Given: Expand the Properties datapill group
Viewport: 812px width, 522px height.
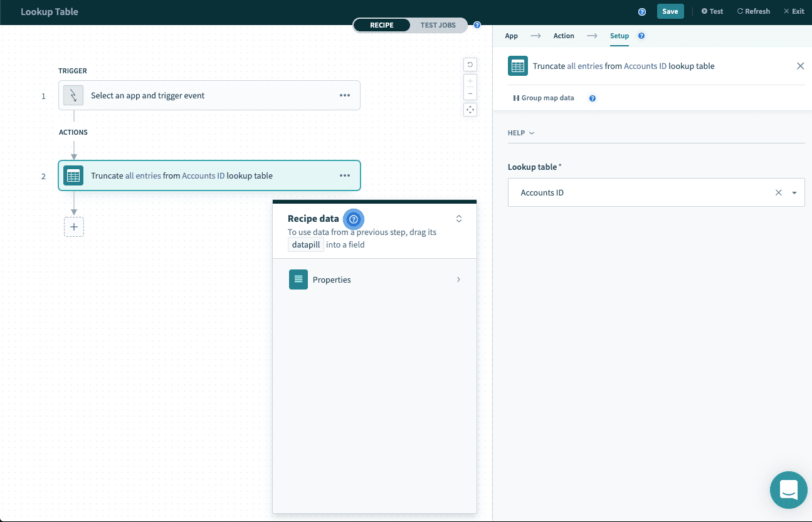Looking at the screenshot, I should pyautogui.click(x=458, y=279).
